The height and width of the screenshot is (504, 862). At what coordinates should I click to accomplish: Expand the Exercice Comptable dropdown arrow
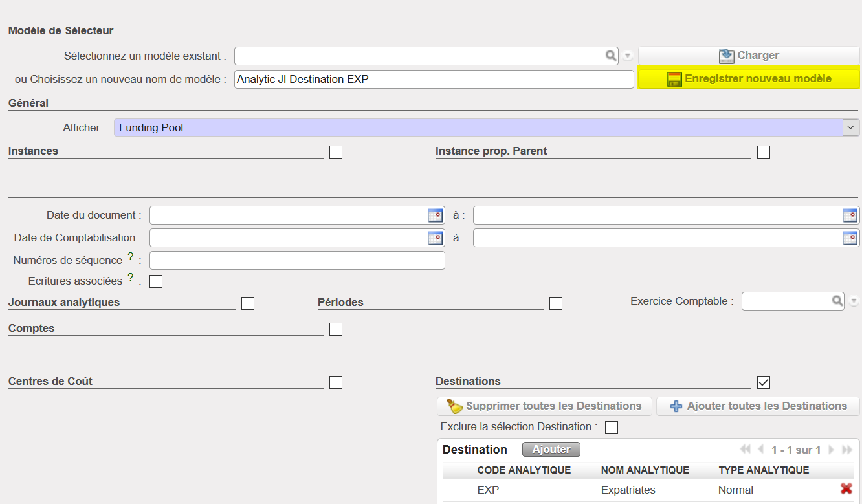click(854, 301)
